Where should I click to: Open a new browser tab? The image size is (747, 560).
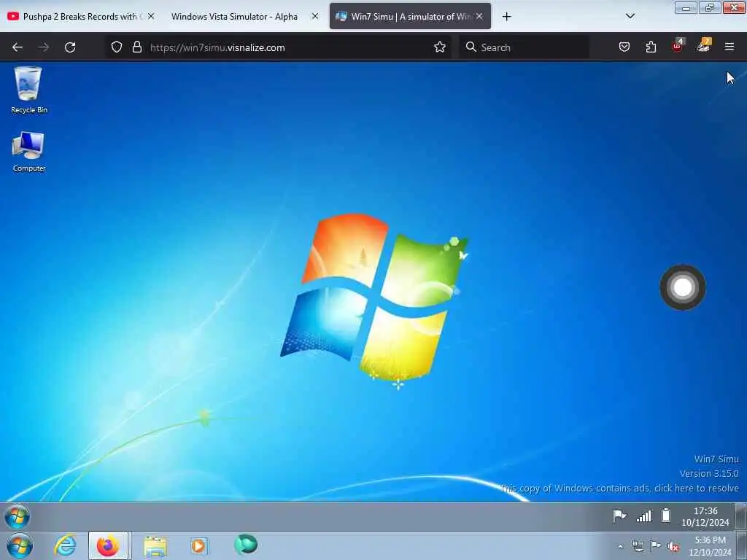506,17
